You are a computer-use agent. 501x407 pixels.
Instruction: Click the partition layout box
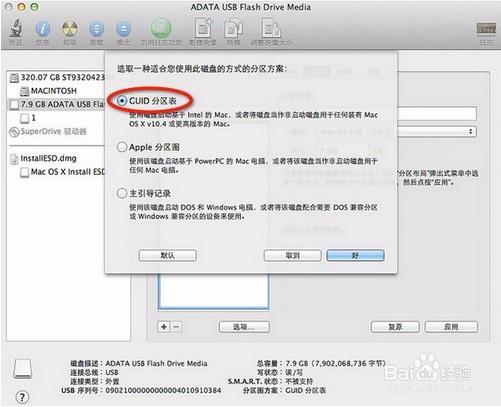tap(213, 292)
